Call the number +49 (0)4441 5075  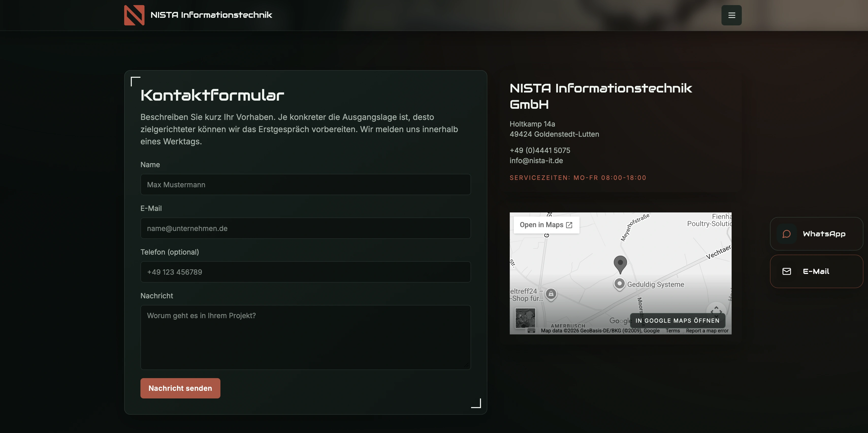(540, 150)
